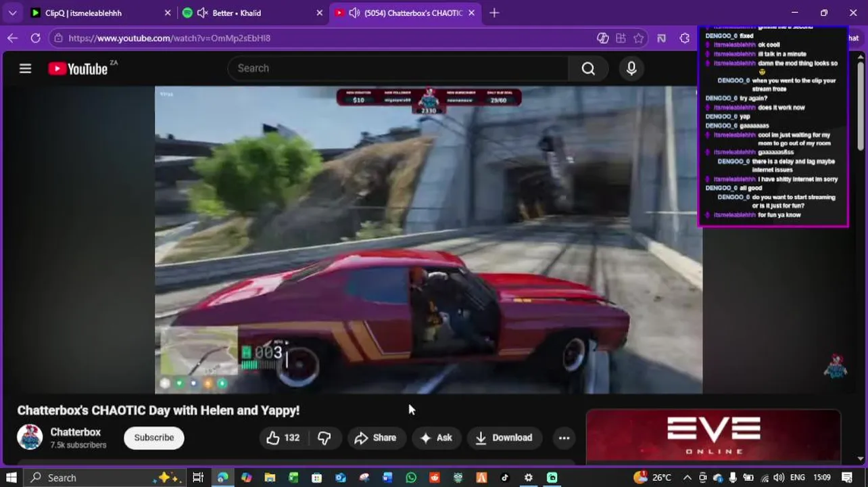The width and height of the screenshot is (868, 487).
Task: Open the Windows Start menu
Action: [11, 478]
